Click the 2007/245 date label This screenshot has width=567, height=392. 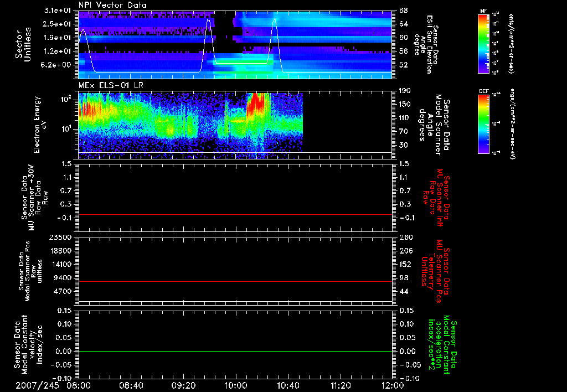click(37, 385)
